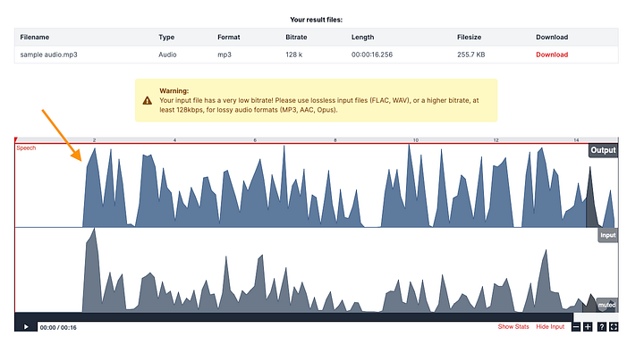The image size is (644, 345).
Task: Click the timeline ruler at mark 12
Action: coord(496,140)
